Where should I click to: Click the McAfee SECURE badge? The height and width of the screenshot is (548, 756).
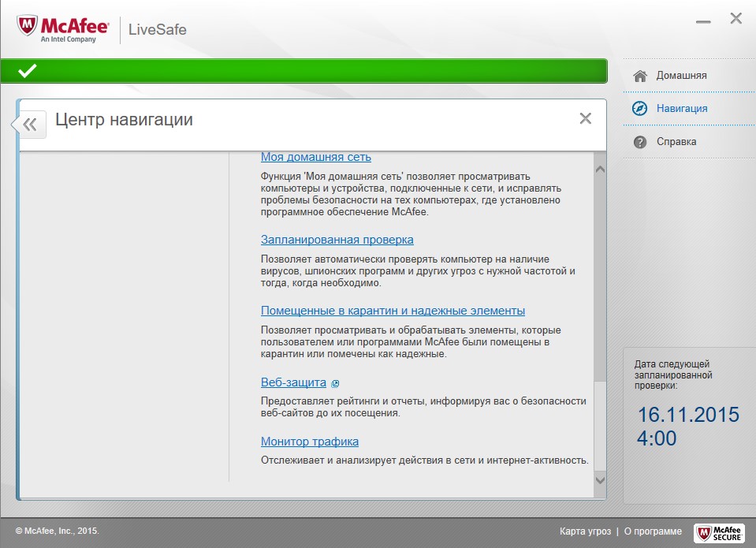719,533
